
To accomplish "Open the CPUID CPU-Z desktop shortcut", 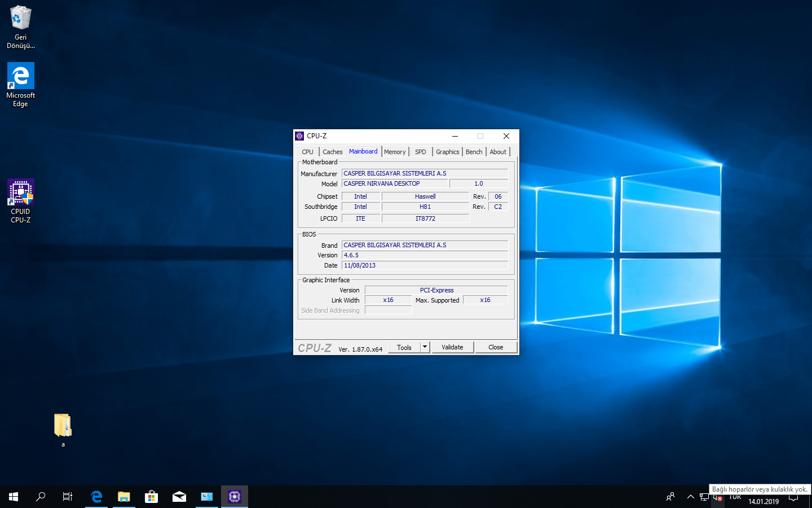I will click(x=20, y=200).
